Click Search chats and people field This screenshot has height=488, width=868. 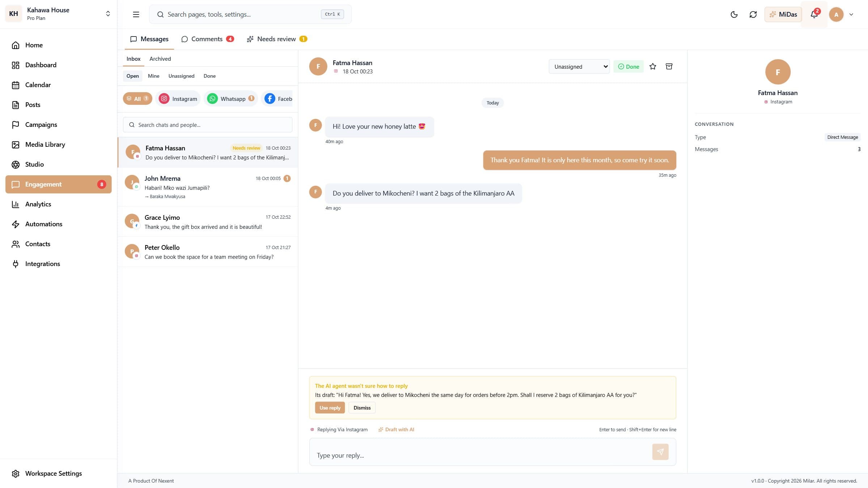(208, 125)
